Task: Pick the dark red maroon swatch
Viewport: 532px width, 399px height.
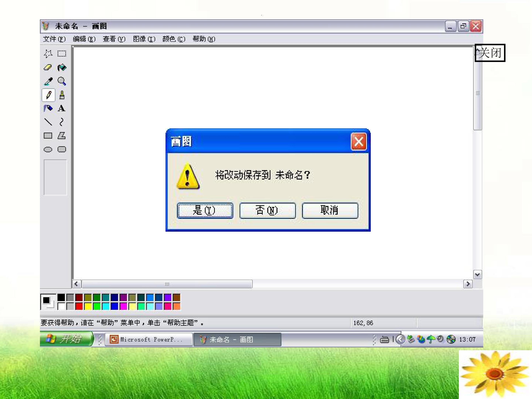Action: [79, 298]
